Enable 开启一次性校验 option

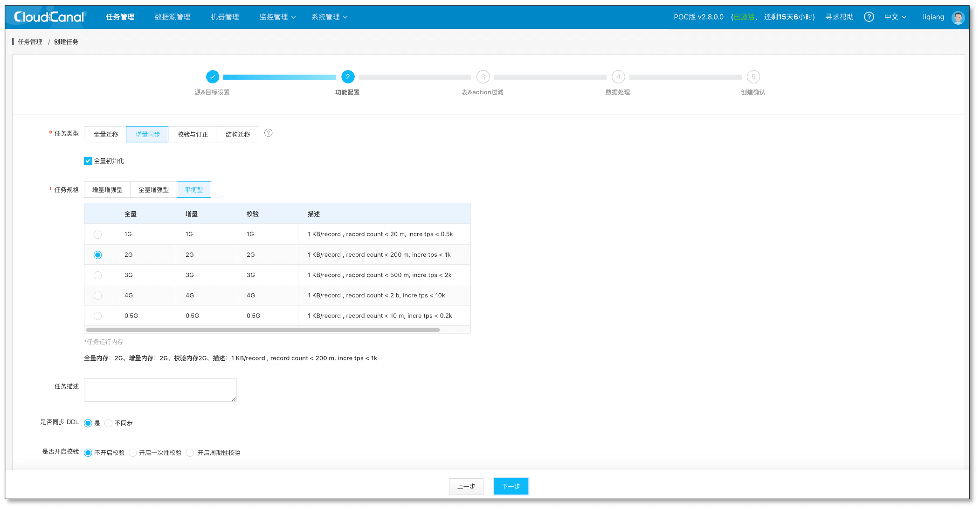pos(133,452)
